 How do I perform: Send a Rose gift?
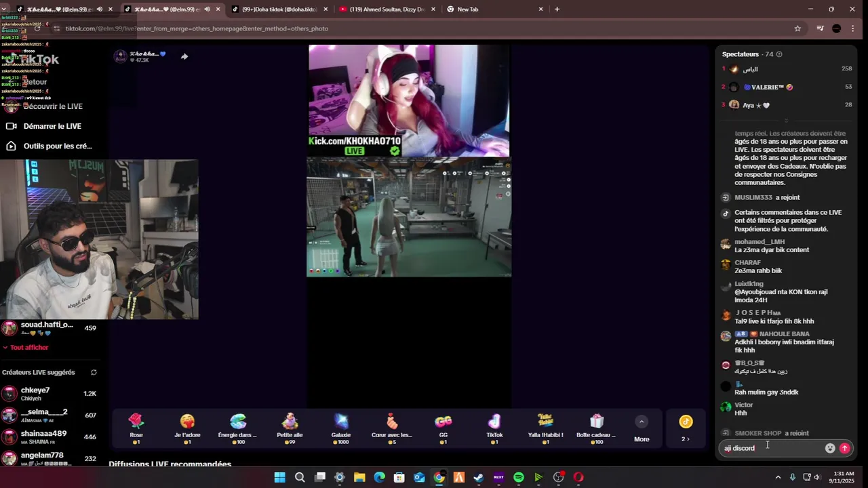136,429
